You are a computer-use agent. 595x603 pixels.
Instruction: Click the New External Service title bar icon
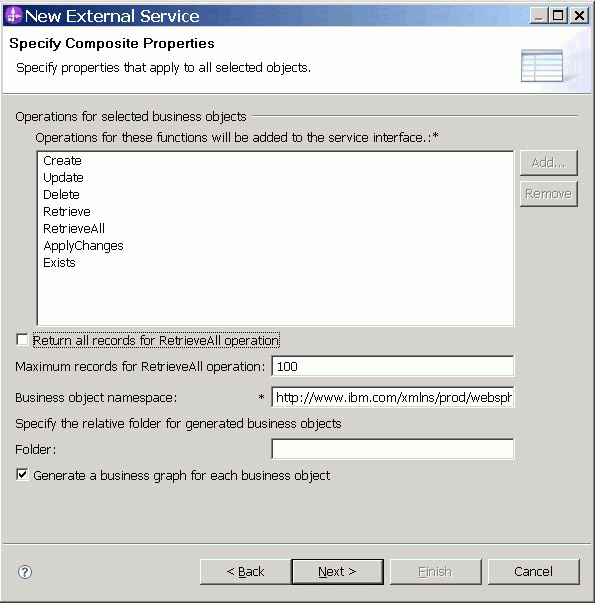[x=13, y=16]
